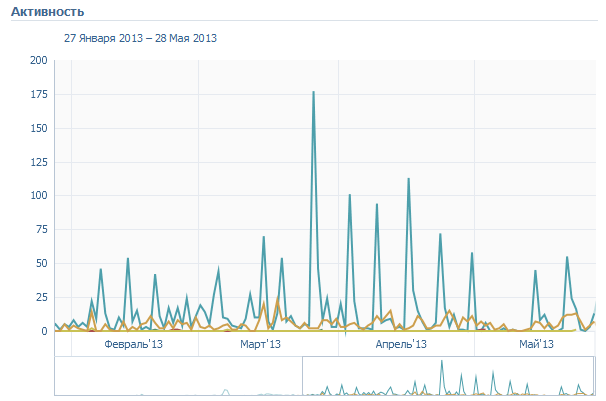Screen dimensions: 606x401
Task: Open the date range 27 Января – 28 Мая 2013
Action: (x=140, y=38)
